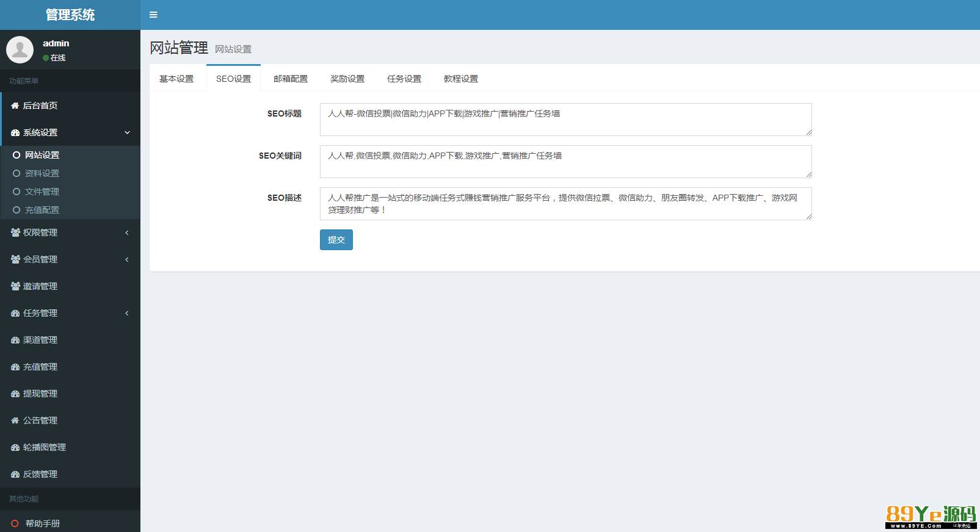Click the dashboard icon beside 渠道管理
The width and height of the screenshot is (980, 532).
click(x=15, y=340)
